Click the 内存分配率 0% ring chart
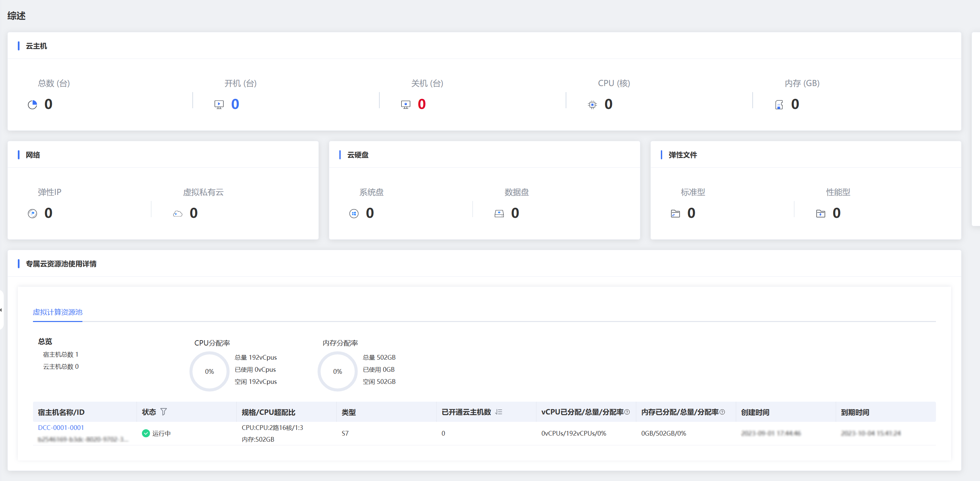The width and height of the screenshot is (980, 481). 337,371
